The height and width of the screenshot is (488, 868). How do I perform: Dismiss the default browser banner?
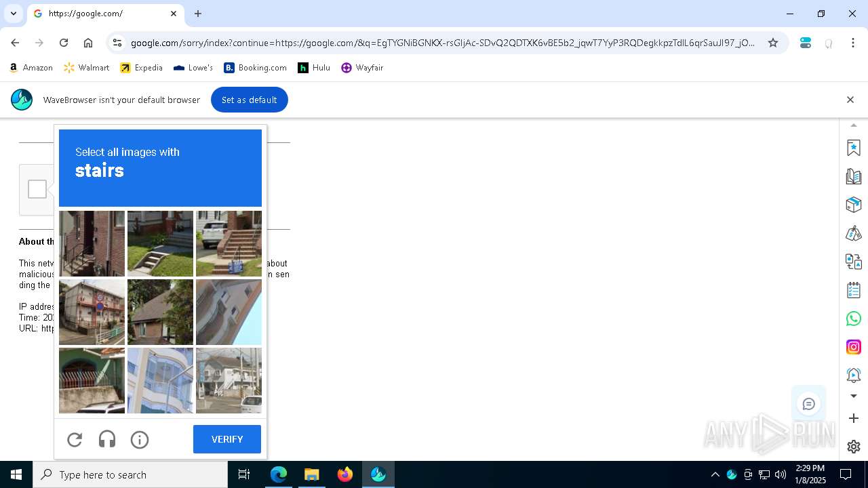(x=850, y=100)
